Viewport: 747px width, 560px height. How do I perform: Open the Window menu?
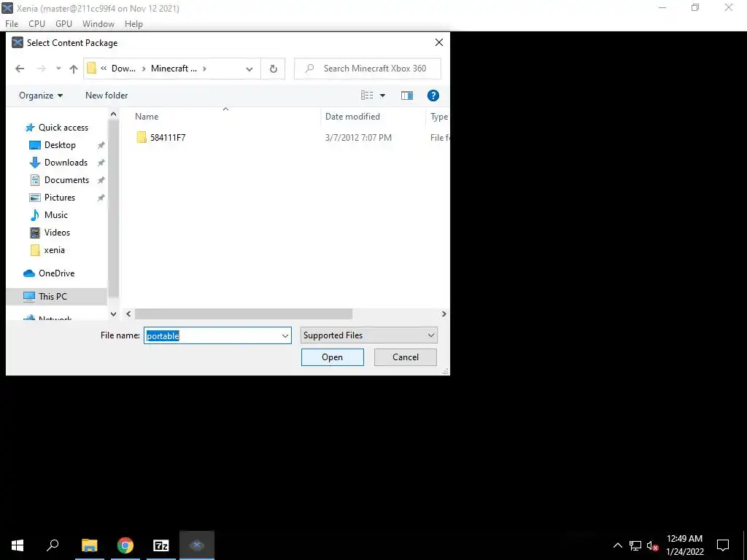98,24
